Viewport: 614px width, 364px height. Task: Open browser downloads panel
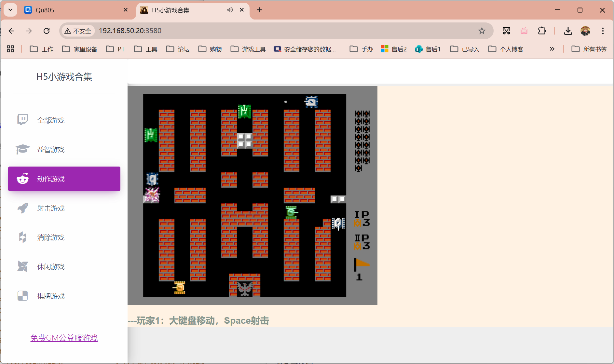coord(568,31)
